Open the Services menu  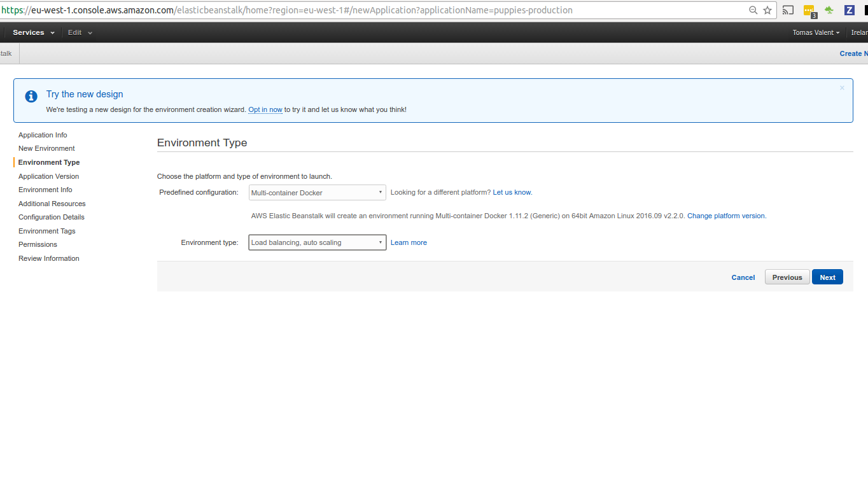click(x=34, y=32)
